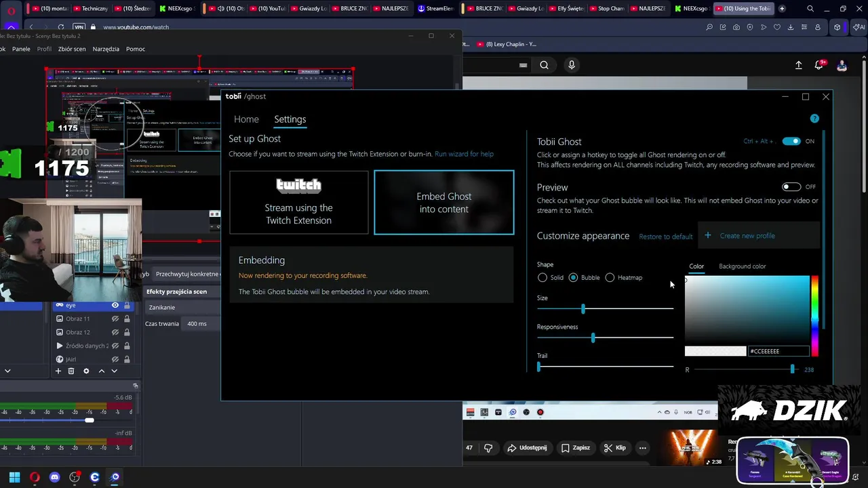Open Discord from the taskbar
Image resolution: width=868 pixels, height=488 pixels.
[x=55, y=477]
